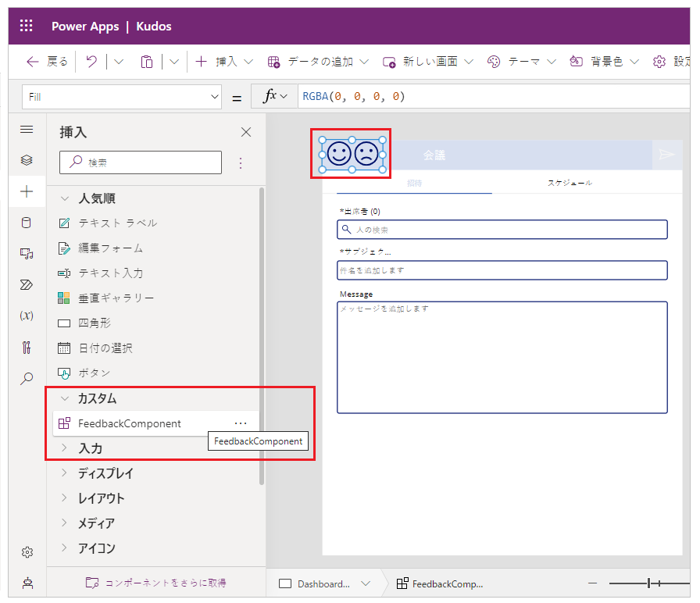
Task: Open the Media icon in sidebar
Action: [x=27, y=254]
